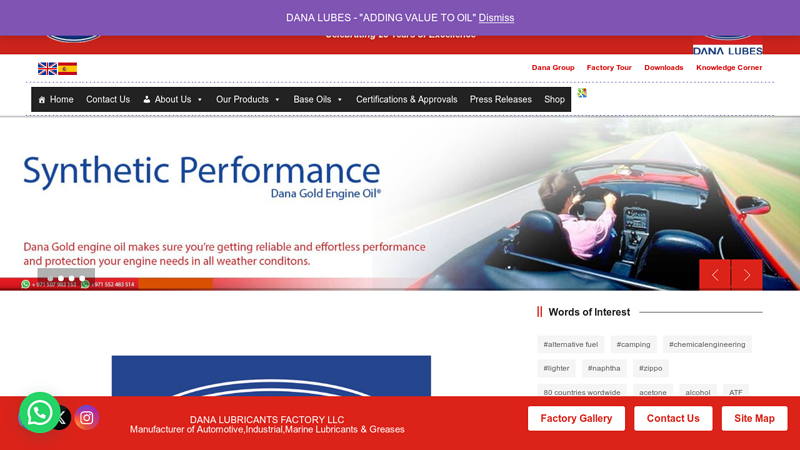800x450 pixels.
Task: Open the Site Map button
Action: click(754, 418)
